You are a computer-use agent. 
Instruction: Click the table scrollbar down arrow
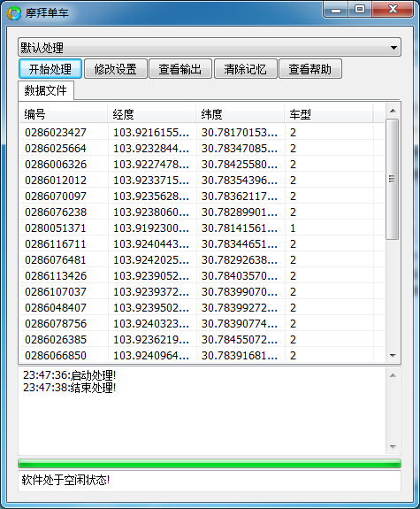pos(393,356)
